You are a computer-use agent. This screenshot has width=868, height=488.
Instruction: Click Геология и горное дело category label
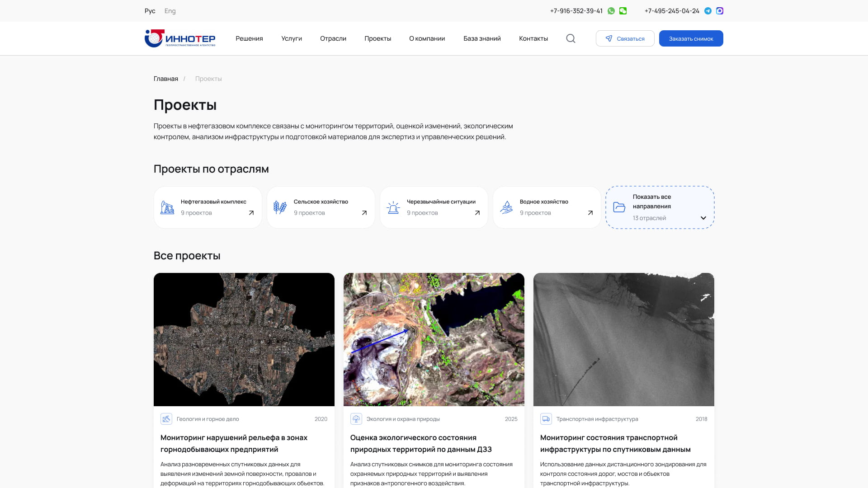tap(208, 419)
